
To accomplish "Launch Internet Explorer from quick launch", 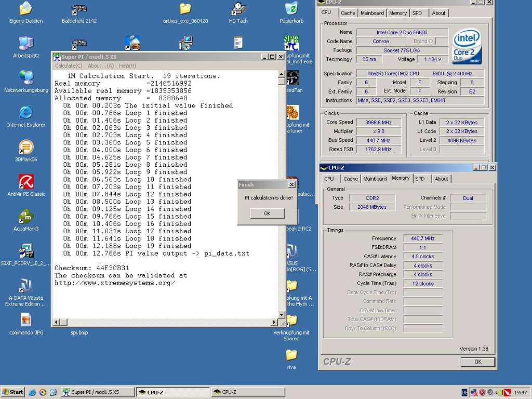I will click(32, 392).
